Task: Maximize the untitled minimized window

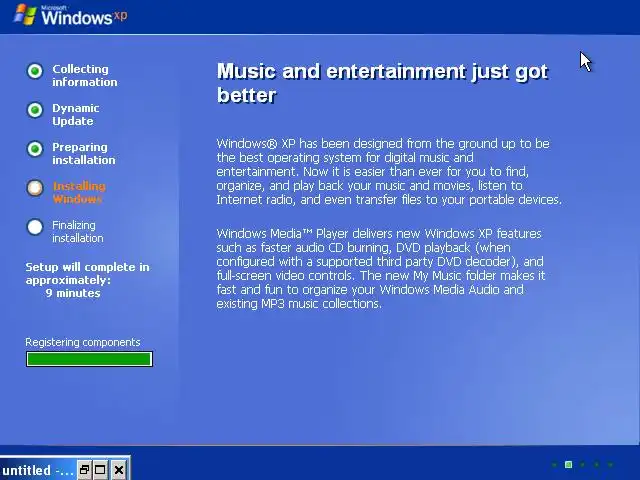Action: pos(100,470)
